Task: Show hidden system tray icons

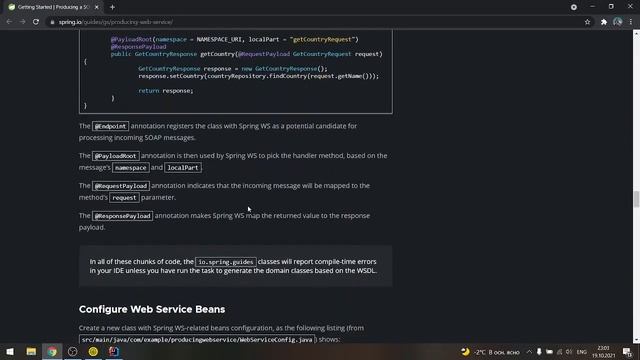Action: click(529, 352)
